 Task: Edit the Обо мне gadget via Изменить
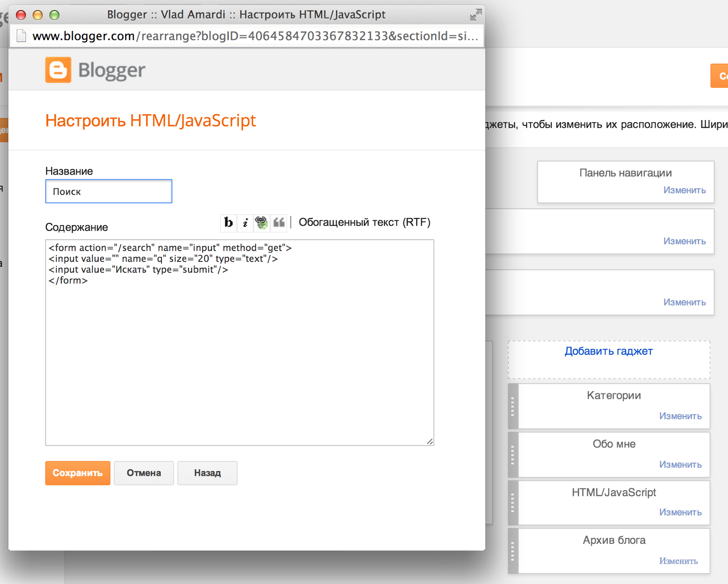tap(680, 464)
